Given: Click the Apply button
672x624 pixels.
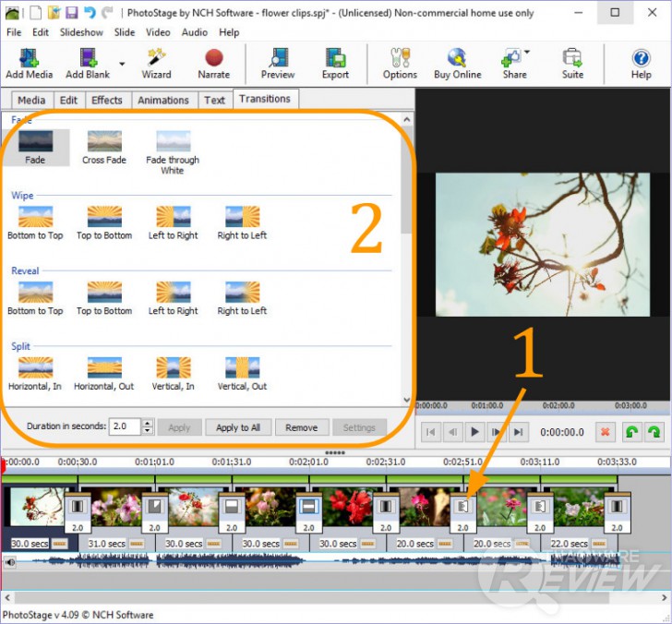Looking at the screenshot, I should (x=179, y=427).
